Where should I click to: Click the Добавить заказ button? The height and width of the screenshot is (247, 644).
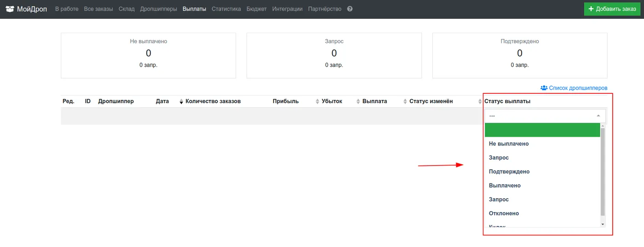point(612,9)
